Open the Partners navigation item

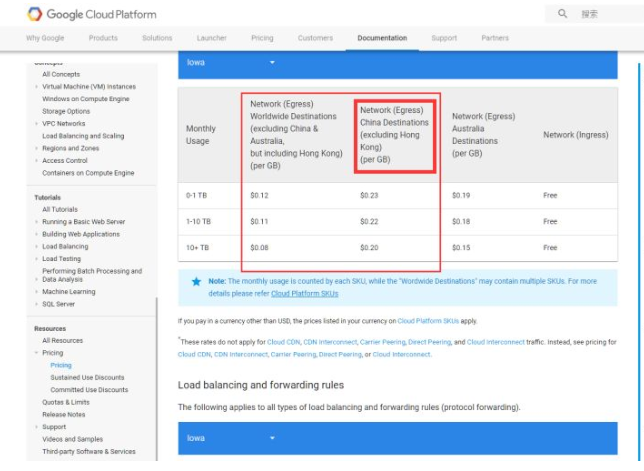[495, 38]
